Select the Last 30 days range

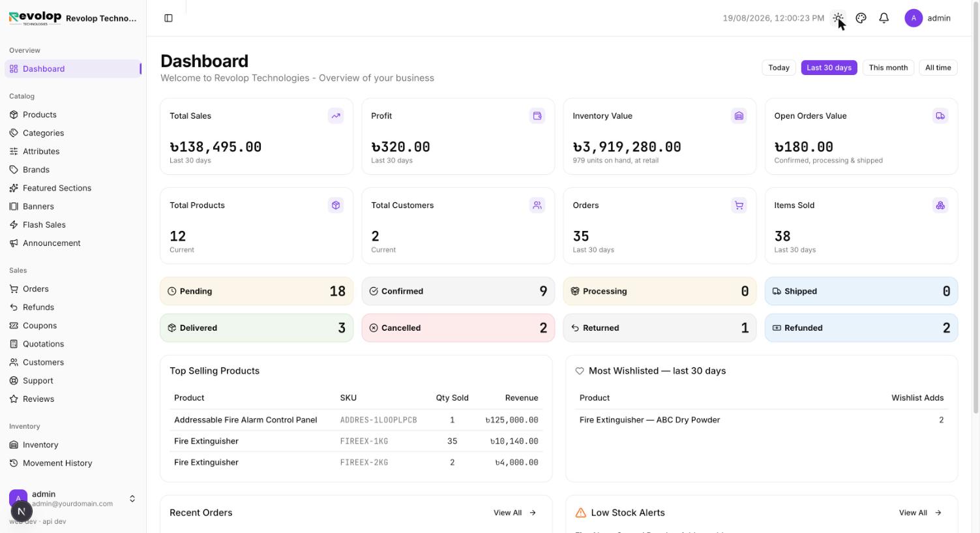(829, 68)
